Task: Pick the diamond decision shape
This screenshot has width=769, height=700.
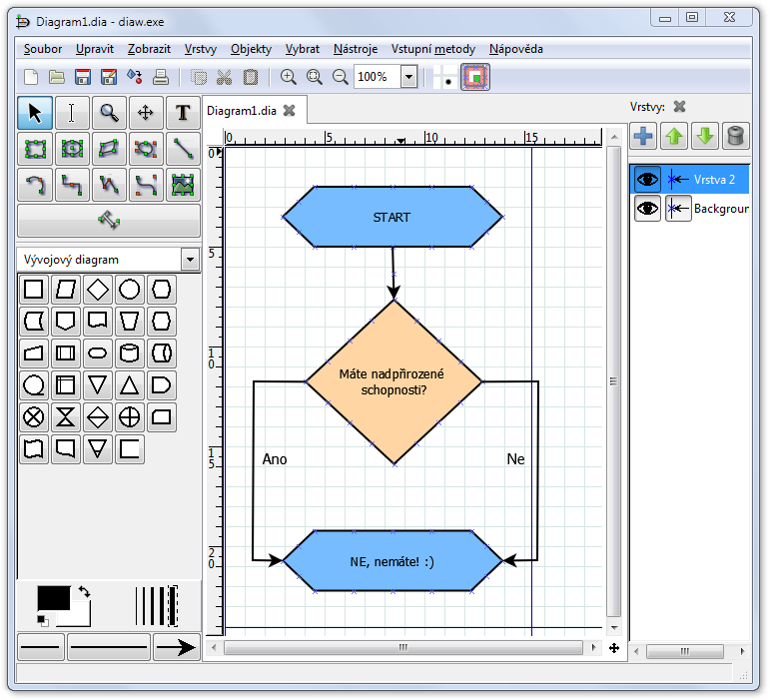Action: (97, 290)
